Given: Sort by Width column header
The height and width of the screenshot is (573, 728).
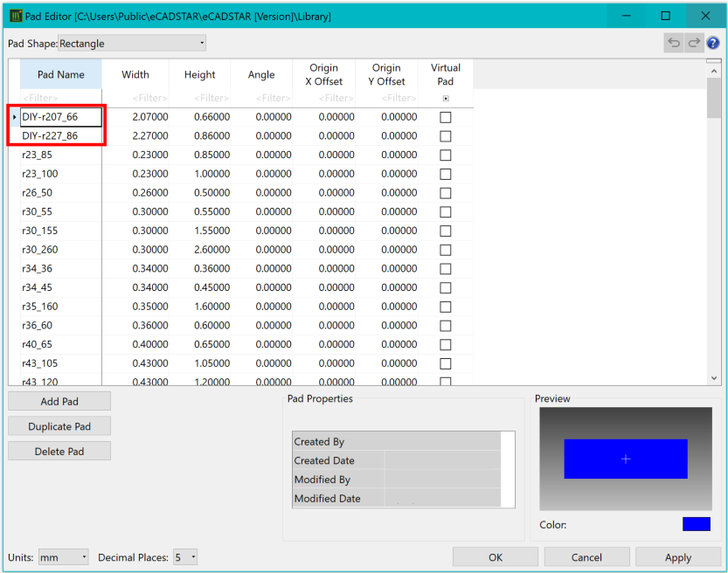Looking at the screenshot, I should [135, 74].
